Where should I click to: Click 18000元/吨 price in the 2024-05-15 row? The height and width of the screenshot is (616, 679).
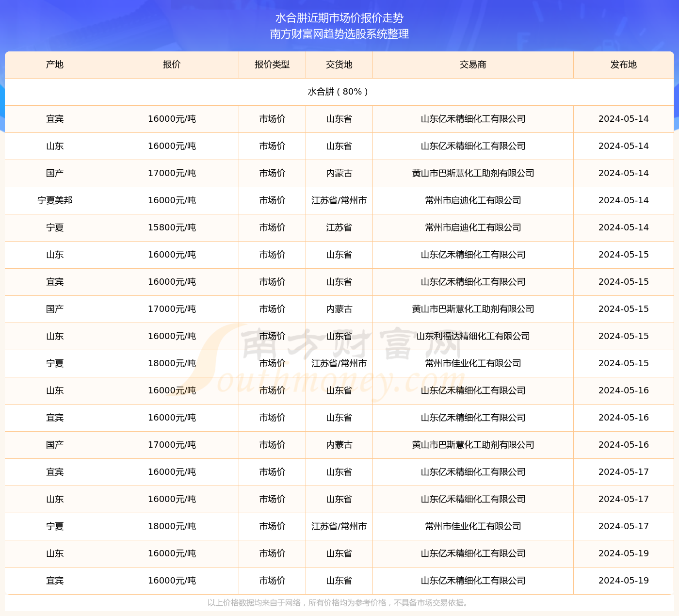click(x=172, y=363)
